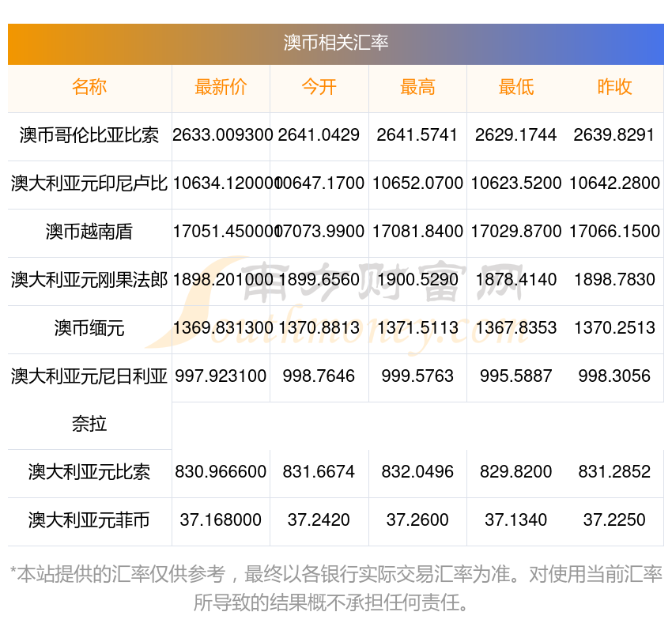This screenshot has height=627, width=672.
Task: Select previous close 831.2852
Action: tap(614, 472)
